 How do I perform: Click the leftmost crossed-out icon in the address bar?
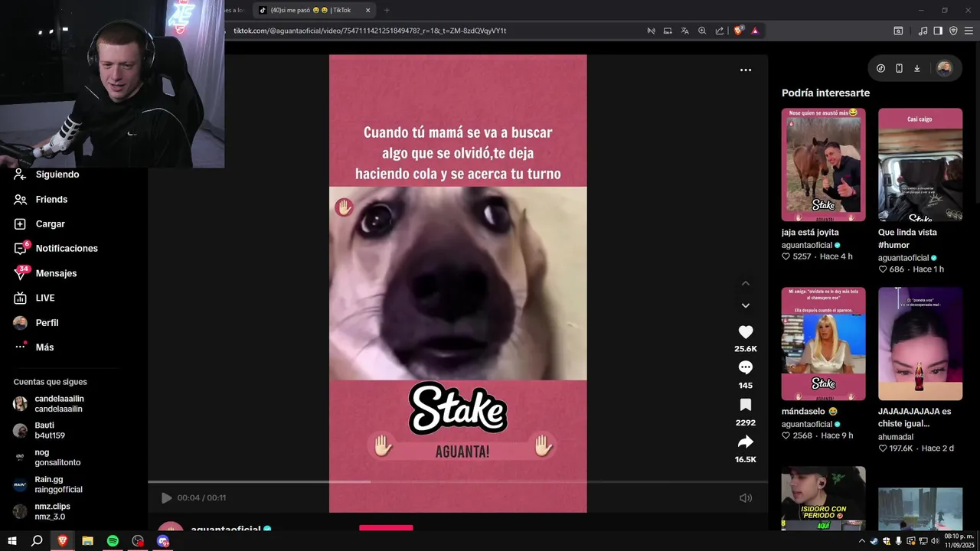[x=651, y=31]
